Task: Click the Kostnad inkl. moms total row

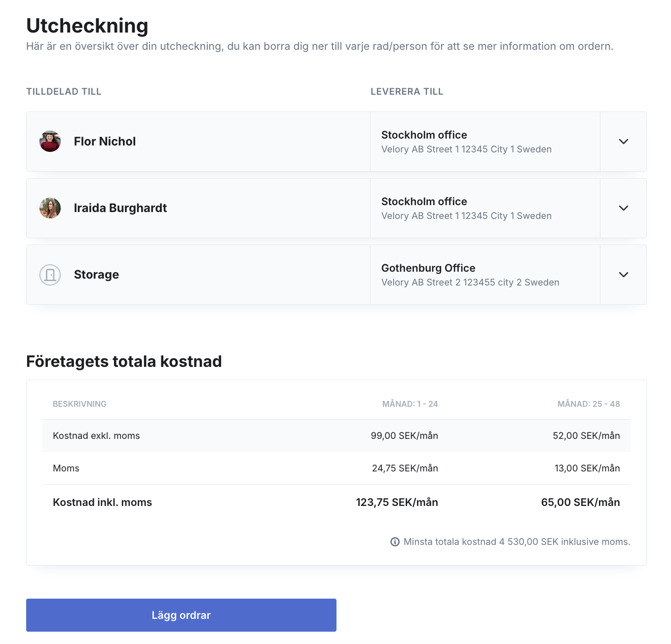Action: 336,502
